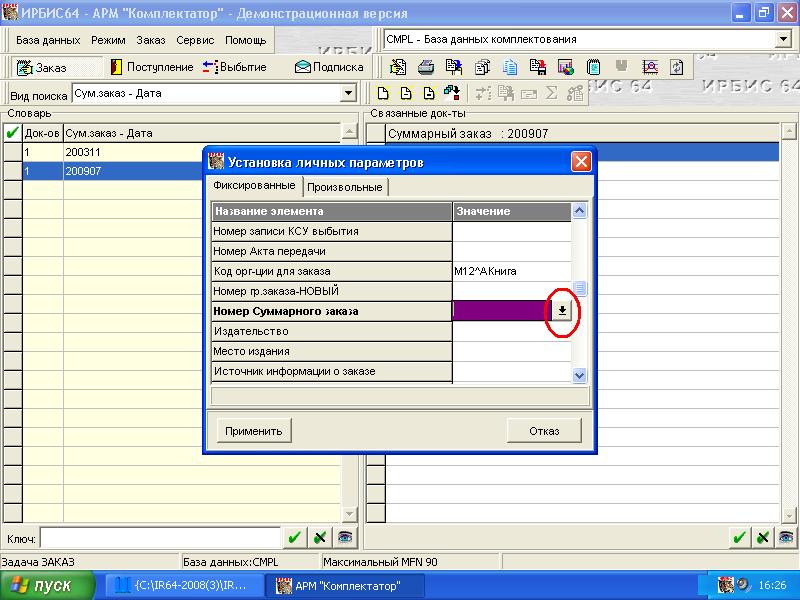The image size is (800, 600).
Task: Switch to Поступление mode
Action: click(152, 67)
